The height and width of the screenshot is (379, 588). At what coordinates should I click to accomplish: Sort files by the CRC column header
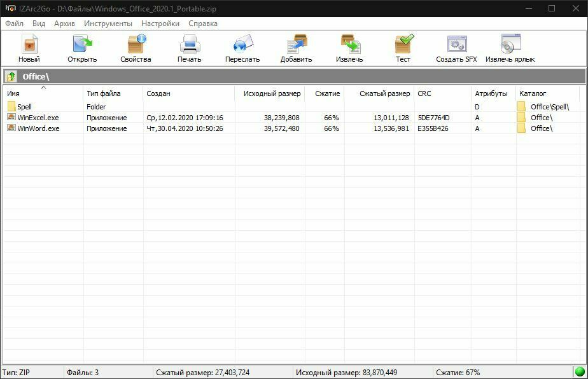point(442,93)
